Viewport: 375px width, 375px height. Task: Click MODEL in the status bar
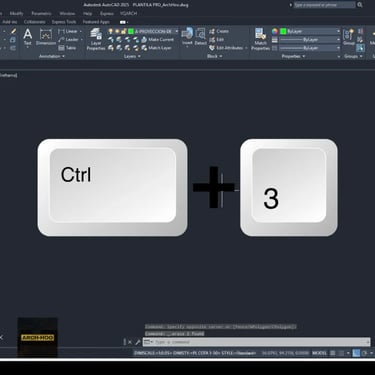click(319, 353)
